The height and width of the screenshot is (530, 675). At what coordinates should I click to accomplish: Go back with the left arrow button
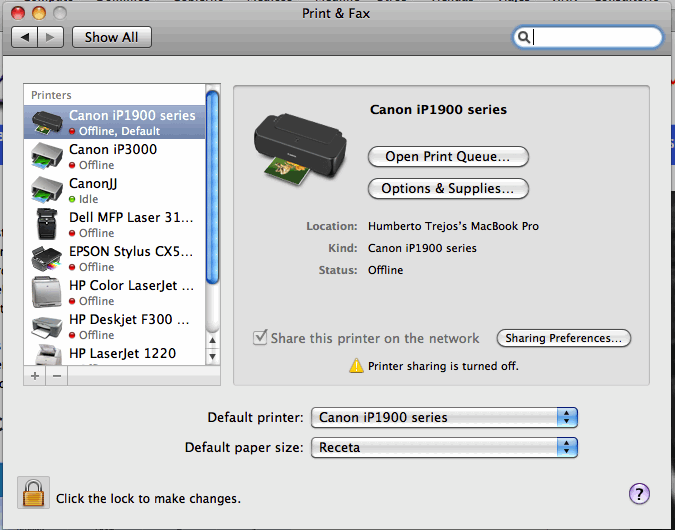25,37
